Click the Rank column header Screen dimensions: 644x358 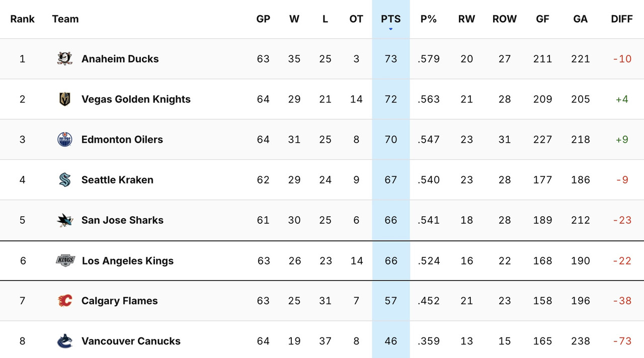[23, 19]
